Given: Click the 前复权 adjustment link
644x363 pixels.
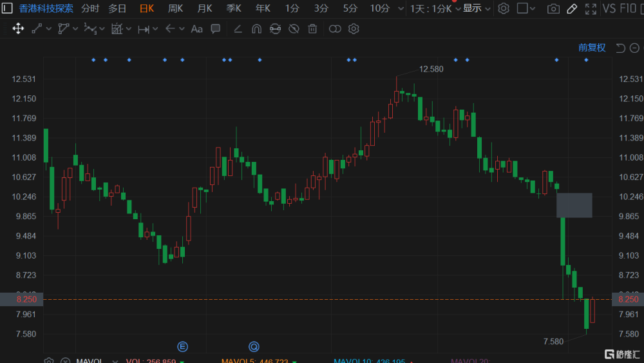Looking at the screenshot, I should (592, 48).
